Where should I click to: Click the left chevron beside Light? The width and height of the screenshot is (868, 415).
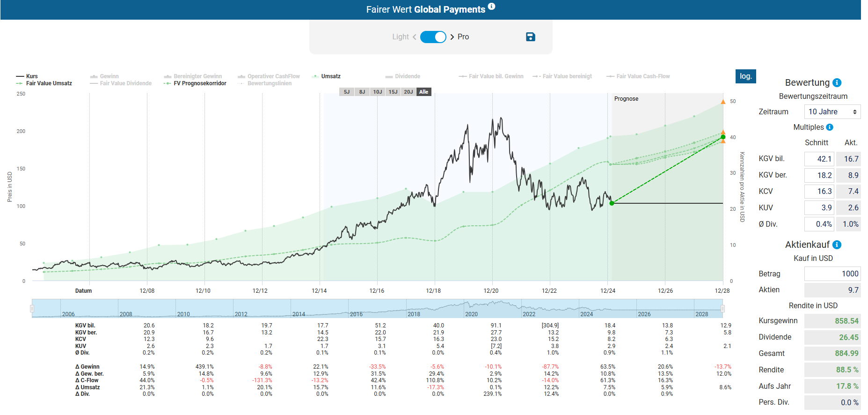(x=414, y=37)
